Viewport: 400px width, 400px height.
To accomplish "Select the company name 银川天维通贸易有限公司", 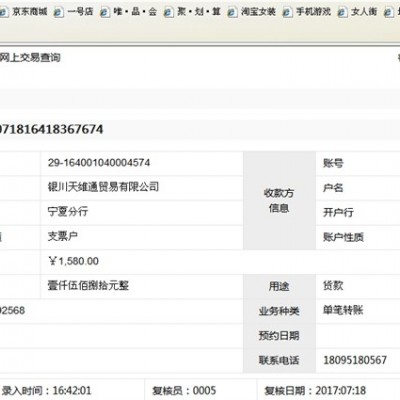I will (x=103, y=187).
